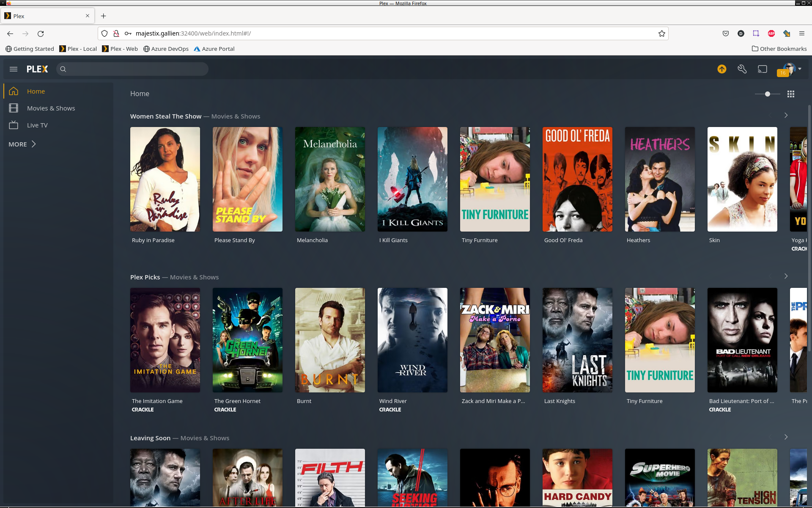The height and width of the screenshot is (508, 812).
Task: Open the Heathers poster
Action: [x=660, y=179]
